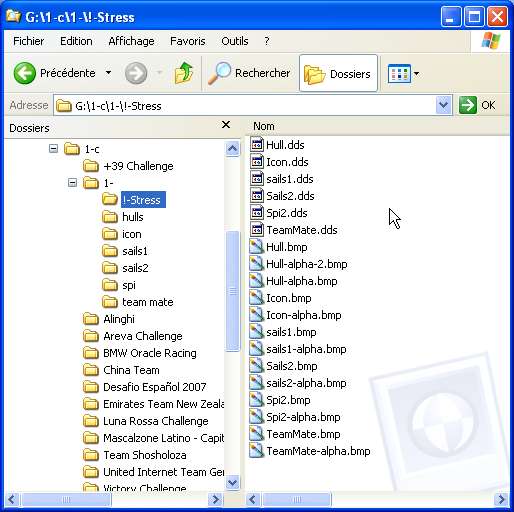Open the address bar dropdown arrow
The height and width of the screenshot is (512, 514).
[443, 105]
